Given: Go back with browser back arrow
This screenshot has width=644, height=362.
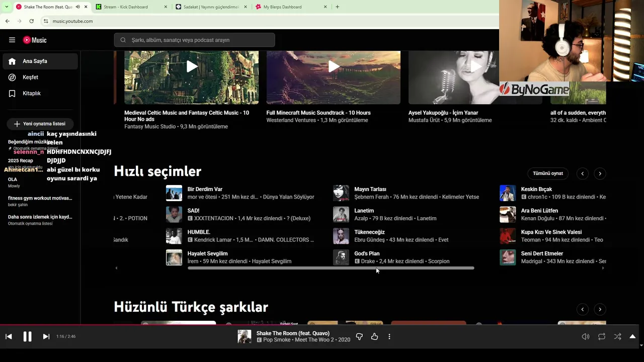Looking at the screenshot, I should click(x=7, y=21).
